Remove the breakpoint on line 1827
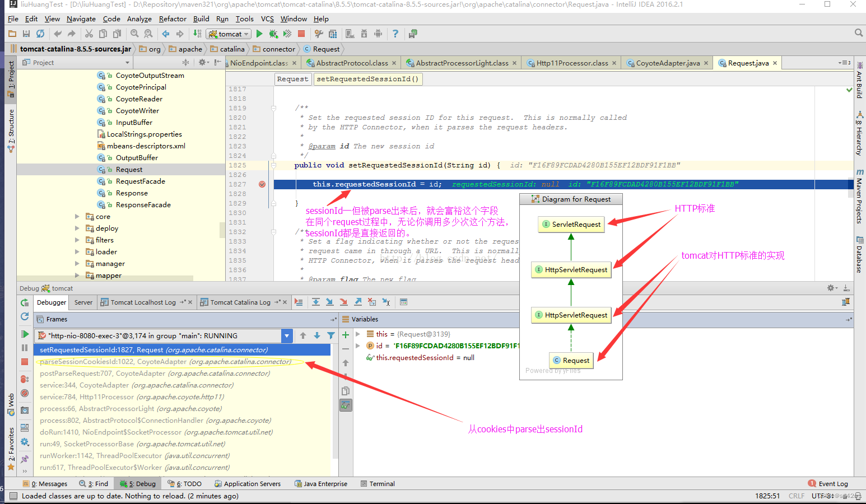This screenshot has height=504, width=866. (x=262, y=184)
